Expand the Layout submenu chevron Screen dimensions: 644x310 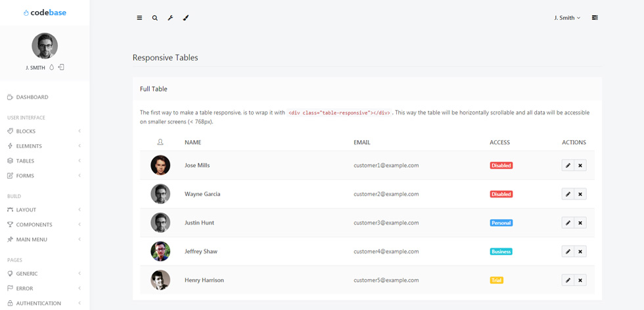[80, 210]
